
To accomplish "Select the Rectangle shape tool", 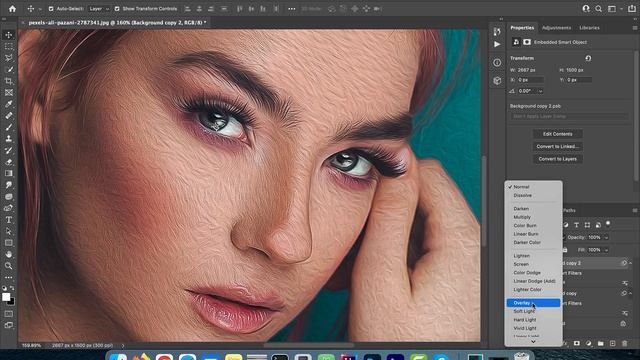I will pos(9,243).
